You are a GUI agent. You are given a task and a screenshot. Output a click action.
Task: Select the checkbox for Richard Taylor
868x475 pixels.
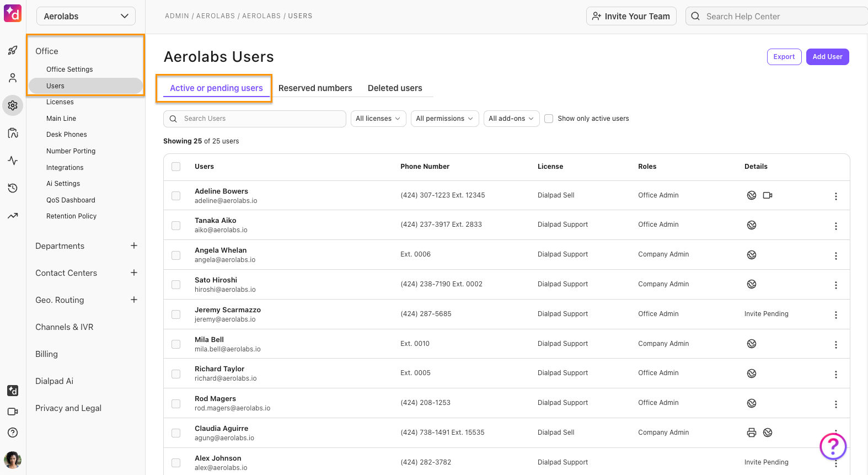click(x=176, y=374)
